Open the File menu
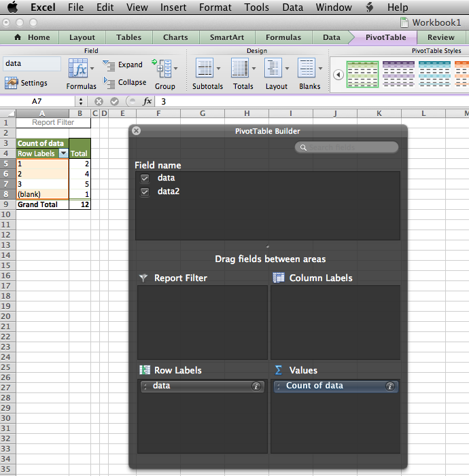Viewport: 469px width, 476px height. click(75, 7)
